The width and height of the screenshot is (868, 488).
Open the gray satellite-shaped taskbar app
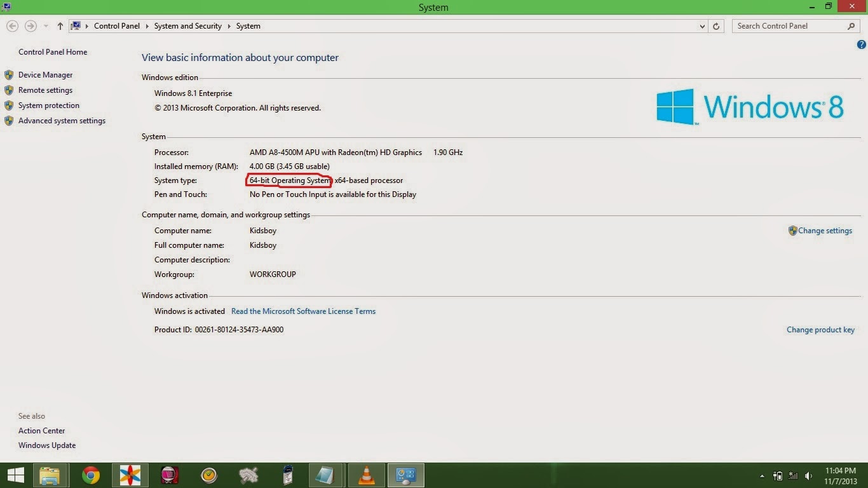pyautogui.click(x=248, y=475)
